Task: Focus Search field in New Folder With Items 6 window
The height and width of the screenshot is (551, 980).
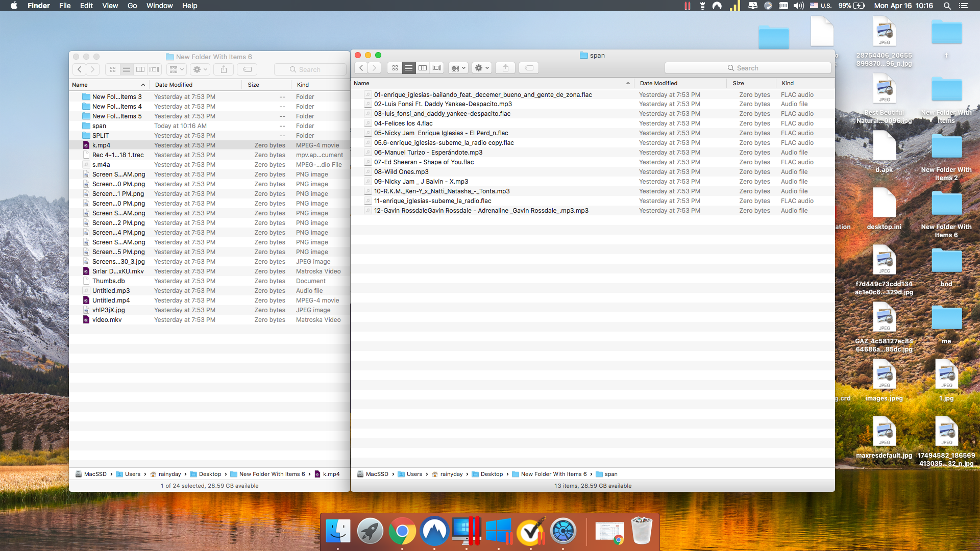Action: pos(310,69)
